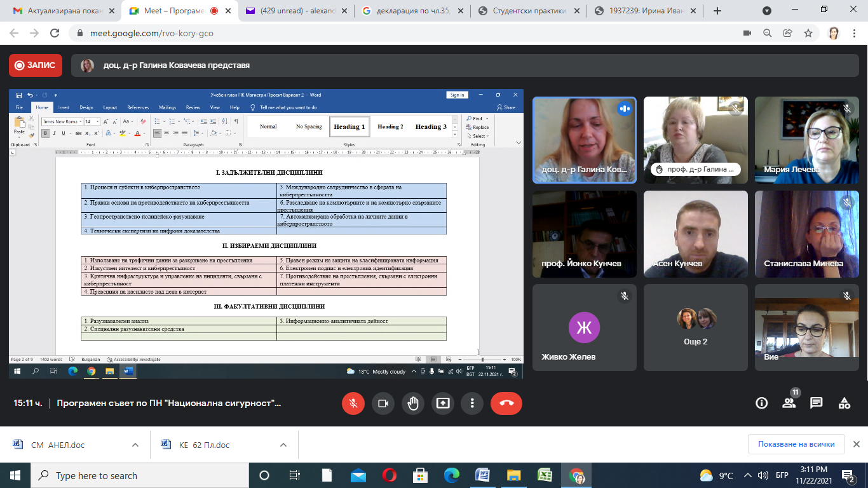868x488 pixels.
Task: Open Edge browser from Windows taskbar
Action: (x=452, y=475)
